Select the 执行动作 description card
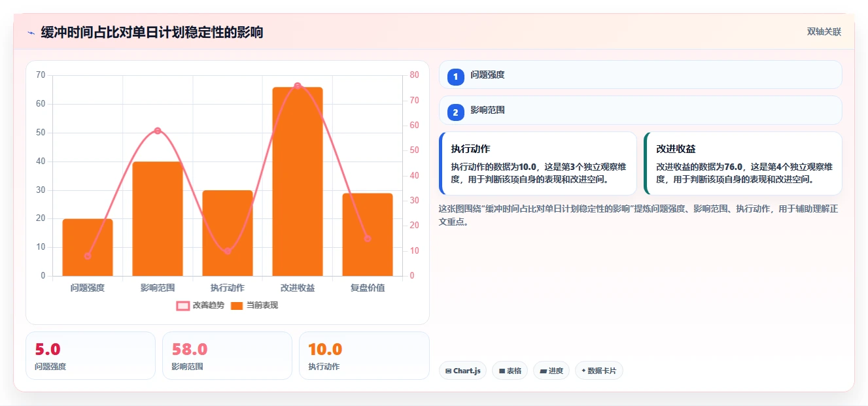 [x=538, y=163]
